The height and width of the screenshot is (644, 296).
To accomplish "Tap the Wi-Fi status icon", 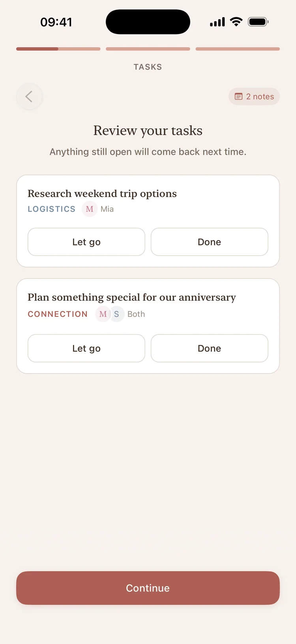I will click(236, 22).
